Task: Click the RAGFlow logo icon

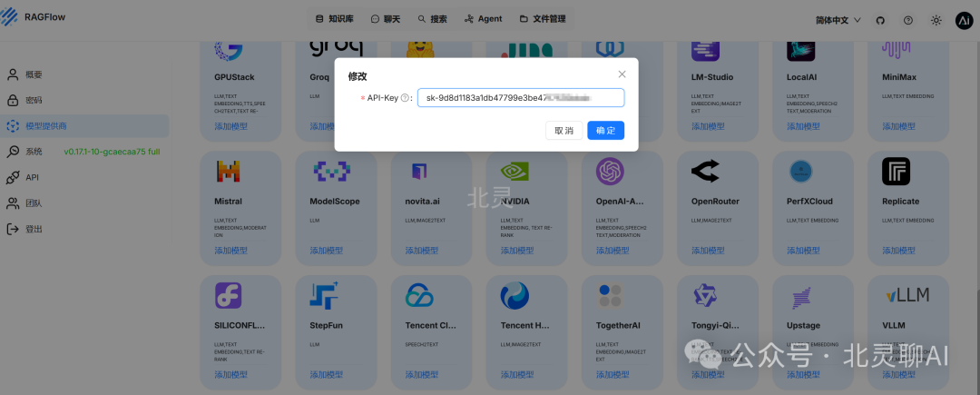Action: tap(9, 17)
